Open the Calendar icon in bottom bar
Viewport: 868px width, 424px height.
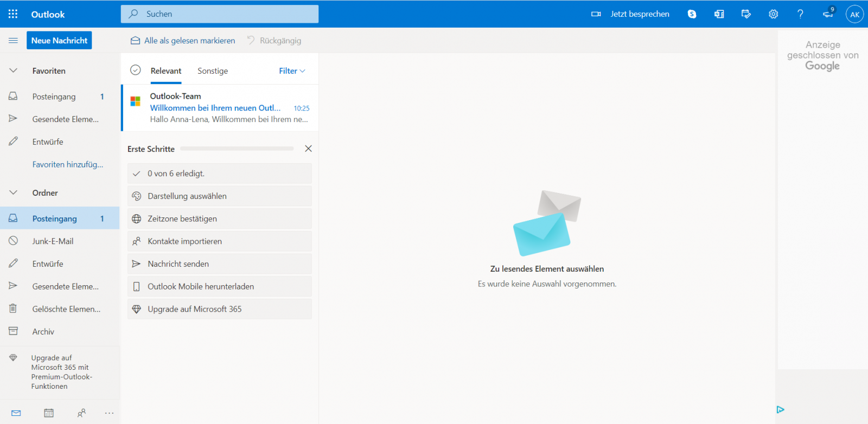pos(49,413)
